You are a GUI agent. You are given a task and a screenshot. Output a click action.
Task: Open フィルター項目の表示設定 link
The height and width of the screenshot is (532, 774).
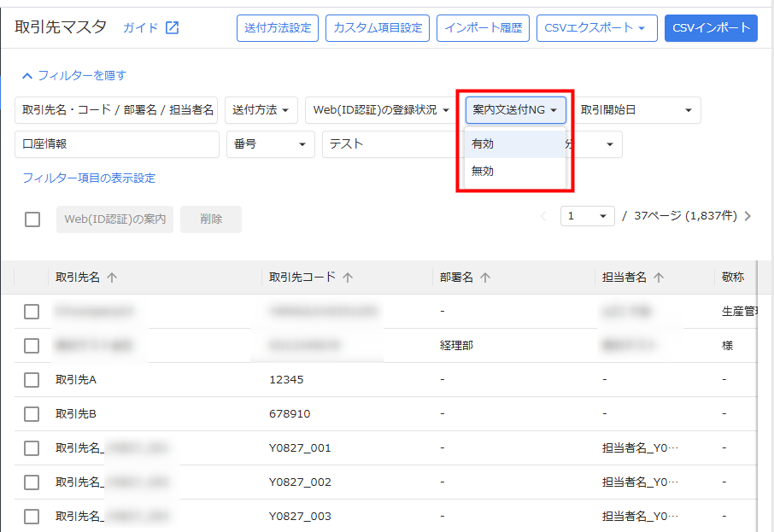pyautogui.click(x=89, y=178)
